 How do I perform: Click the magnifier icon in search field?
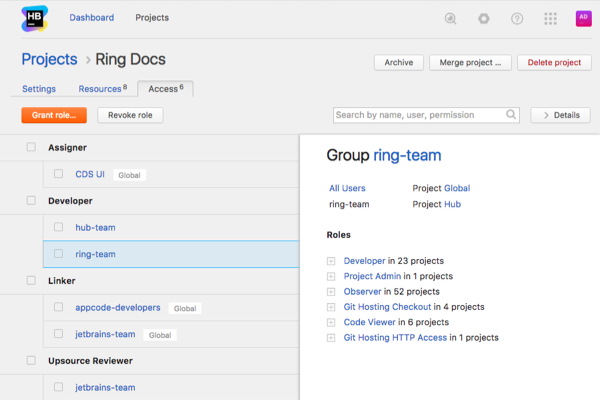pyautogui.click(x=512, y=115)
